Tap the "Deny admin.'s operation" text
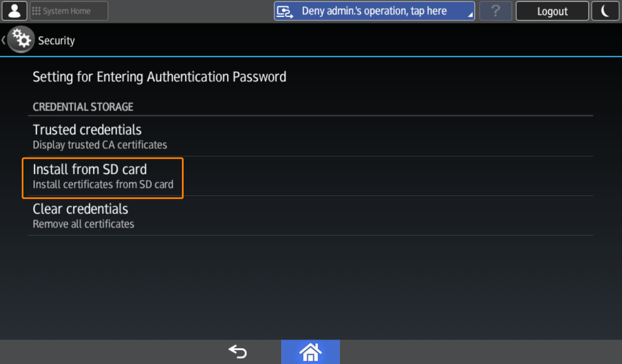Image resolution: width=622 pixels, height=364 pixels. (x=374, y=11)
